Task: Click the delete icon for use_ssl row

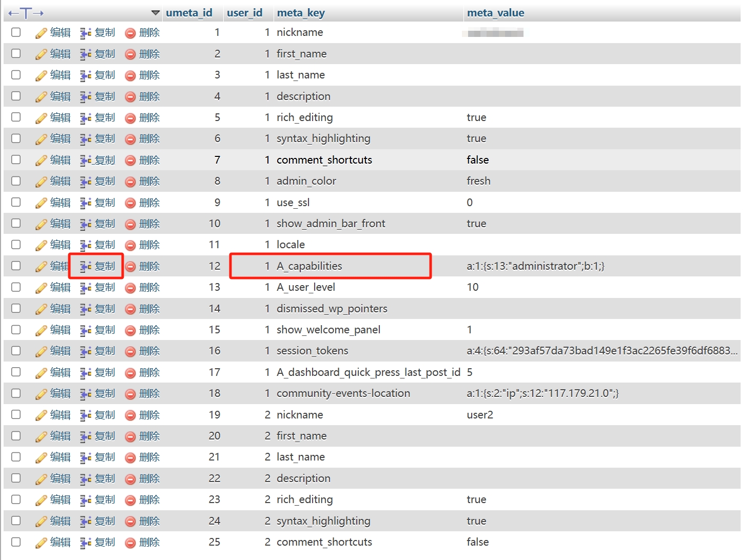Action: pyautogui.click(x=130, y=203)
